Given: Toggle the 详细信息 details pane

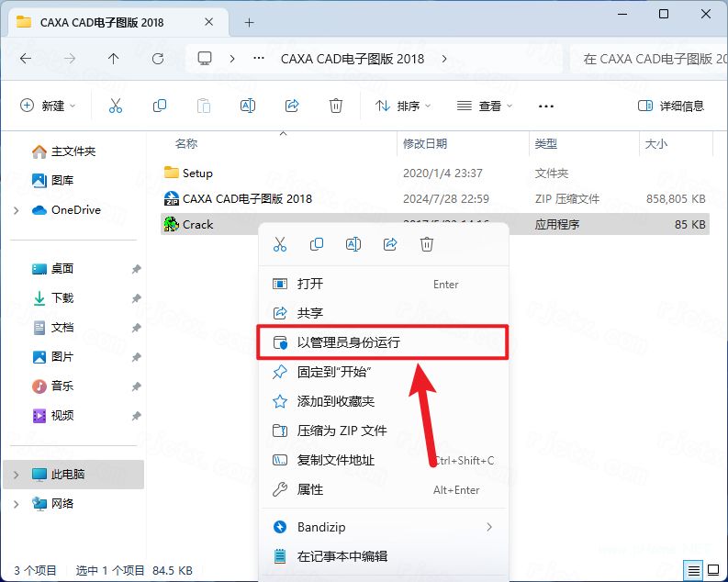Looking at the screenshot, I should (x=671, y=106).
